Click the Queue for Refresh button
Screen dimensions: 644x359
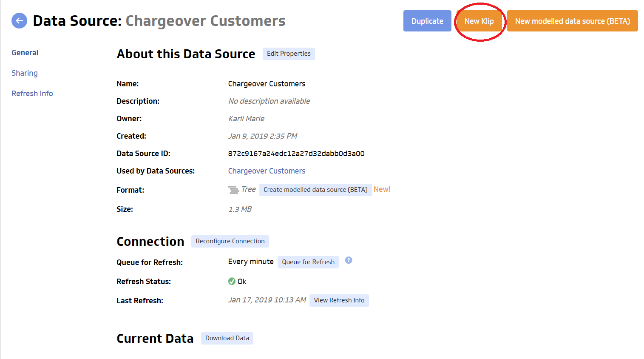[308, 262]
